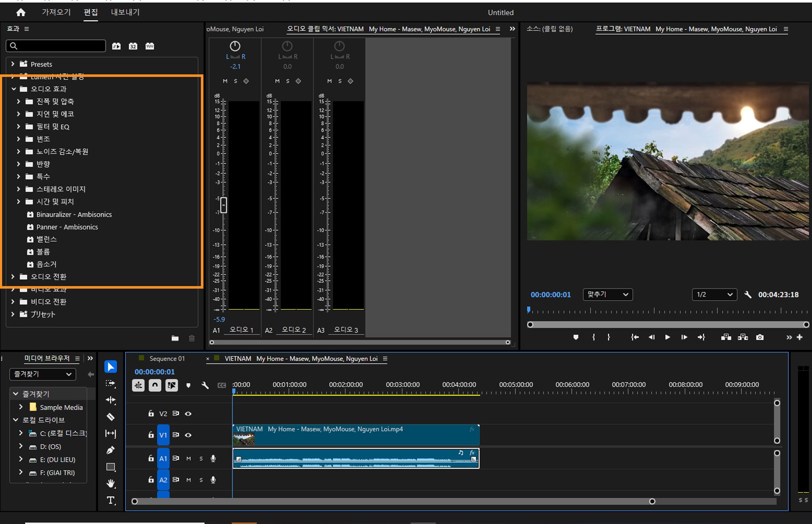
Task: Click the Export Frame camera icon
Action: pyautogui.click(x=760, y=337)
